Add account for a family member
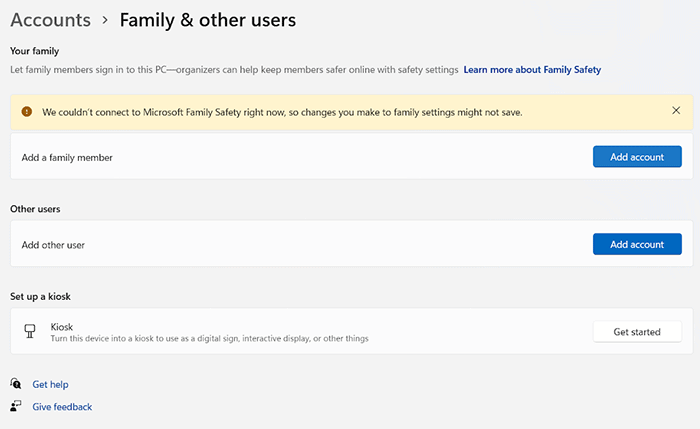The image size is (700, 429). point(637,157)
